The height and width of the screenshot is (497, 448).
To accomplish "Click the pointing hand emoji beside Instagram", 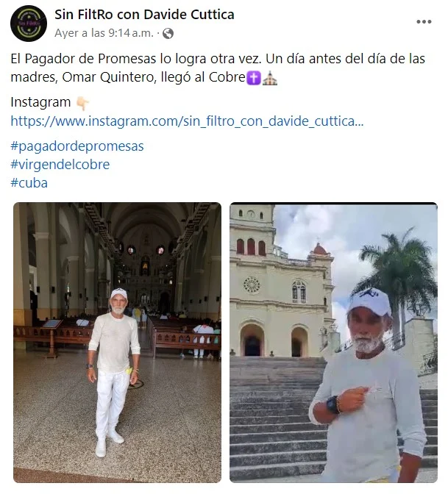I will [x=82, y=104].
